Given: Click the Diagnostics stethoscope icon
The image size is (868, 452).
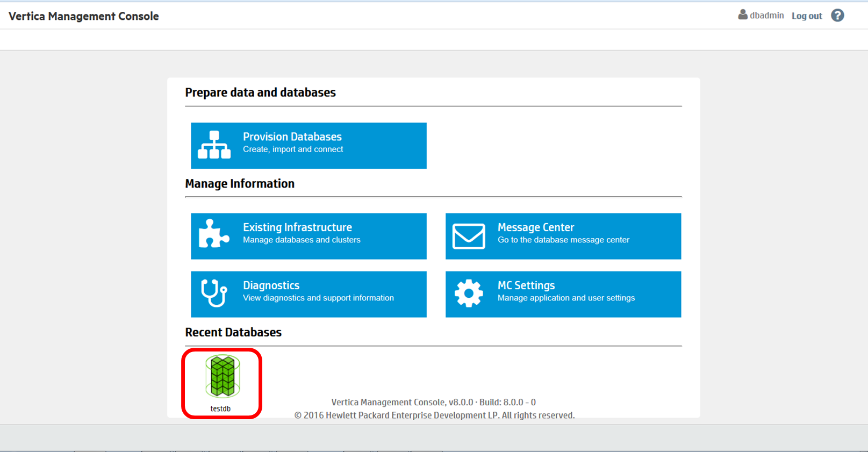Looking at the screenshot, I should pyautogui.click(x=214, y=293).
